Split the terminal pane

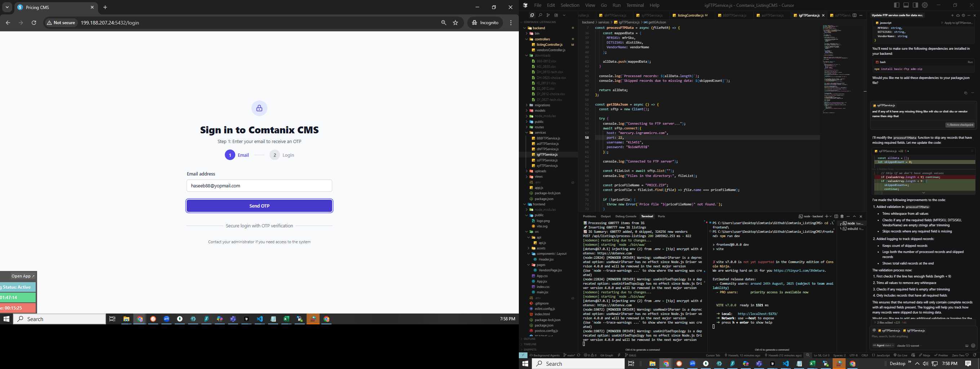(836, 217)
